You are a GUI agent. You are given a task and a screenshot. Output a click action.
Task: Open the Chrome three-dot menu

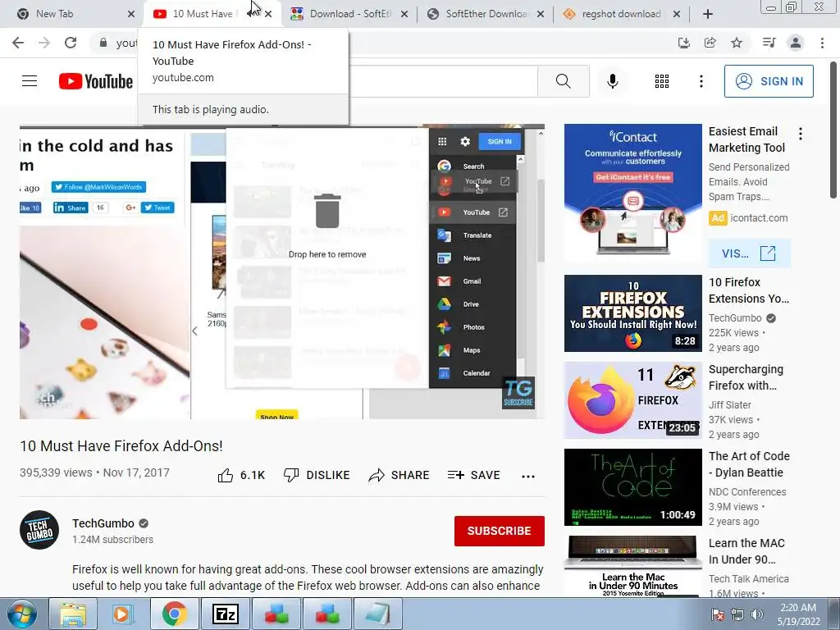pyautogui.click(x=822, y=43)
